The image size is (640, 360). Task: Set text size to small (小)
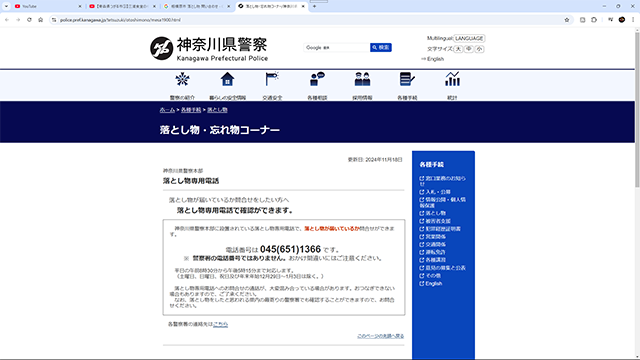click(479, 49)
